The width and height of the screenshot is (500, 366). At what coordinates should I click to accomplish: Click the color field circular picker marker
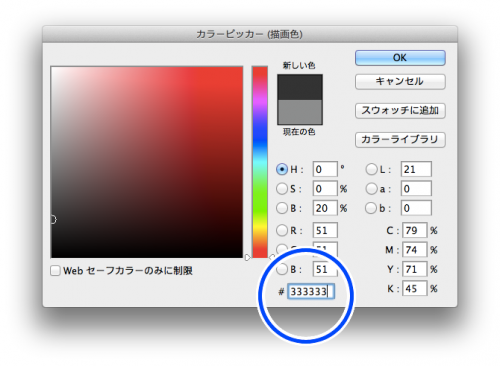[53, 219]
